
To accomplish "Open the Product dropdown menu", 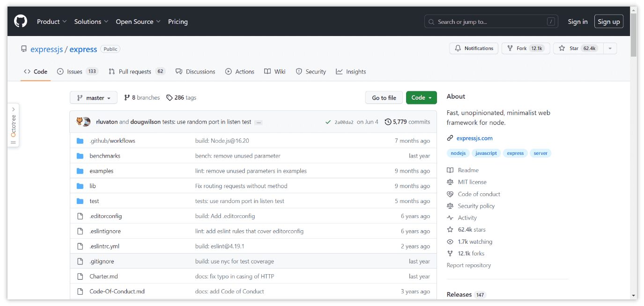I will pos(52,22).
